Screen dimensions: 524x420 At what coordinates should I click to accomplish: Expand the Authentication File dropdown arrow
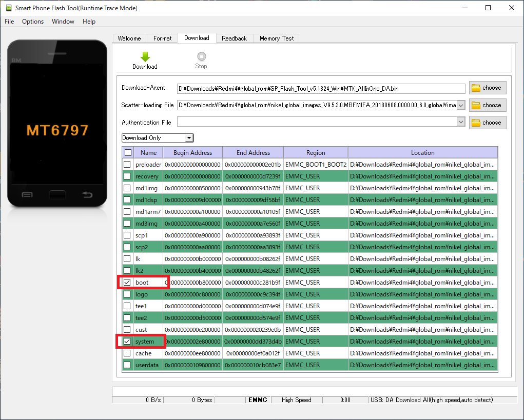pyautogui.click(x=461, y=122)
